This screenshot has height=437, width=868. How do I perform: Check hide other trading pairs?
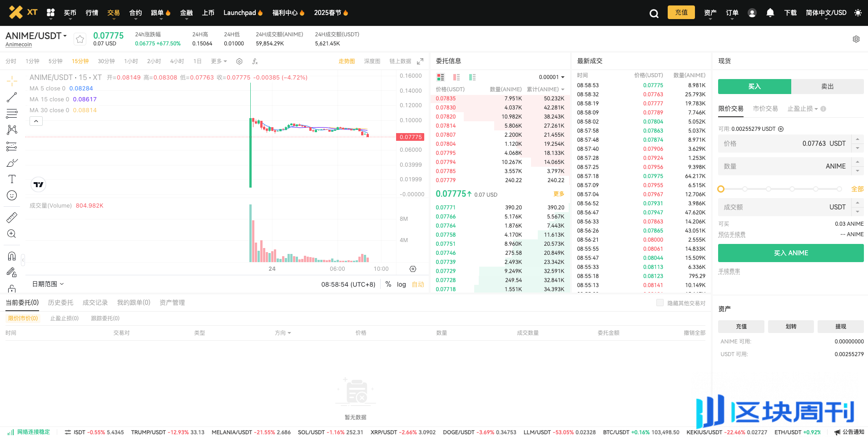coord(660,303)
